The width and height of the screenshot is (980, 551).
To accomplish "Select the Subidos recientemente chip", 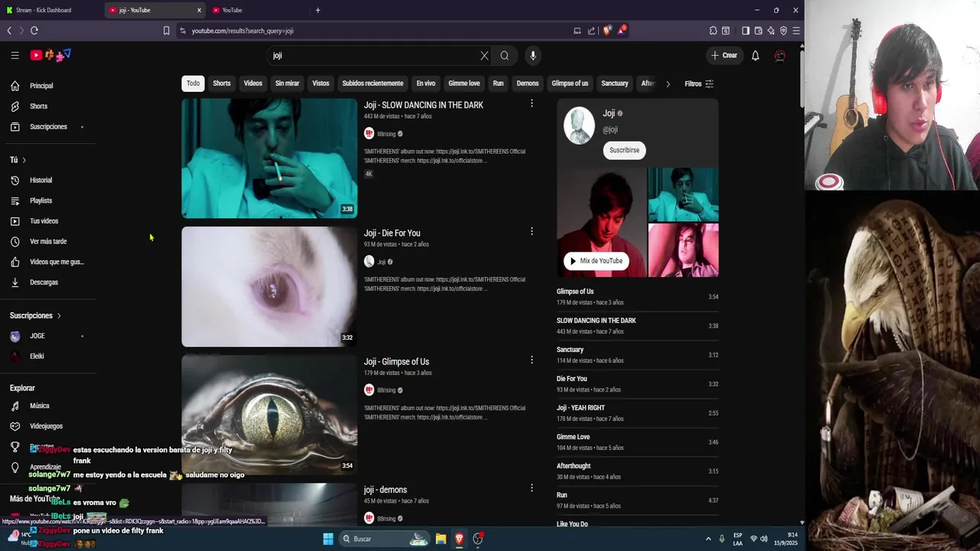I will click(x=372, y=83).
